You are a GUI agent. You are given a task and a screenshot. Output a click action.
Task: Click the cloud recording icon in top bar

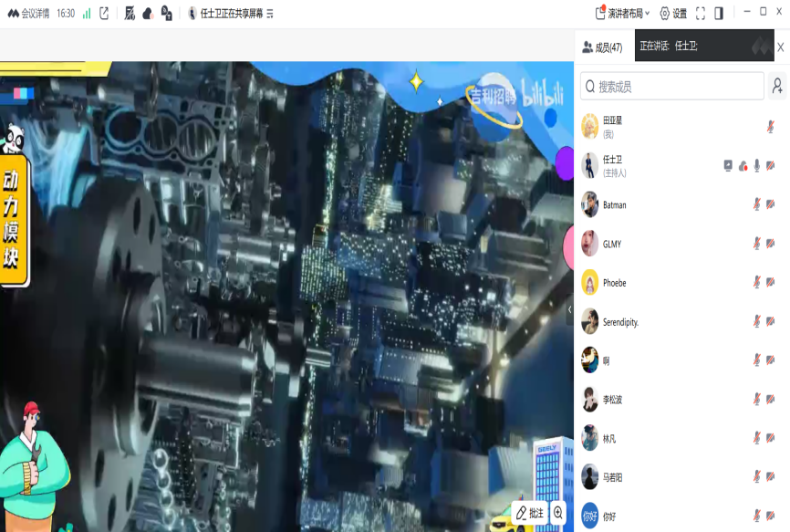click(148, 14)
